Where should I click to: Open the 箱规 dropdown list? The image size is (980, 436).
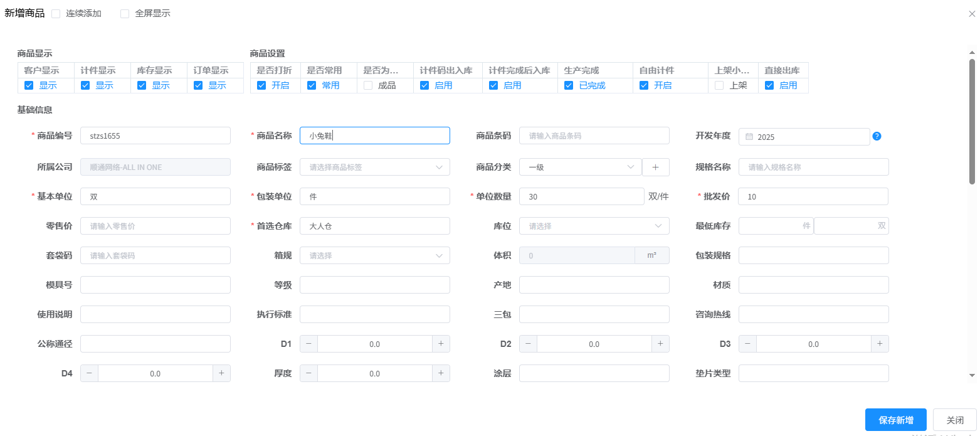(x=374, y=255)
